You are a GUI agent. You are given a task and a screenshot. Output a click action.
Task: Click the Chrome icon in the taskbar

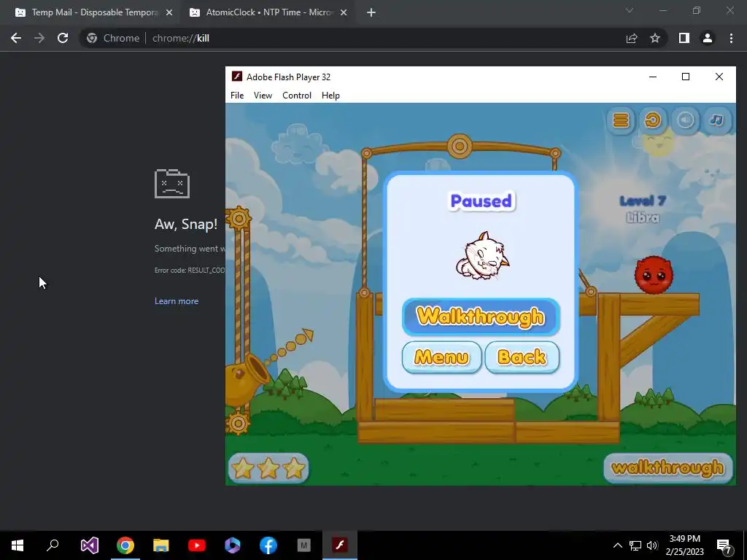tap(125, 545)
